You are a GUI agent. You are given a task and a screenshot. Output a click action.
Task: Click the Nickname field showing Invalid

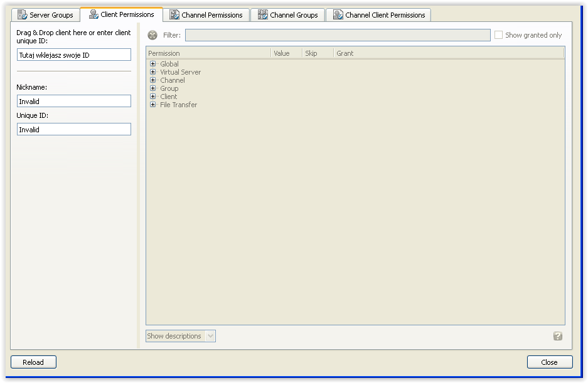click(x=74, y=101)
